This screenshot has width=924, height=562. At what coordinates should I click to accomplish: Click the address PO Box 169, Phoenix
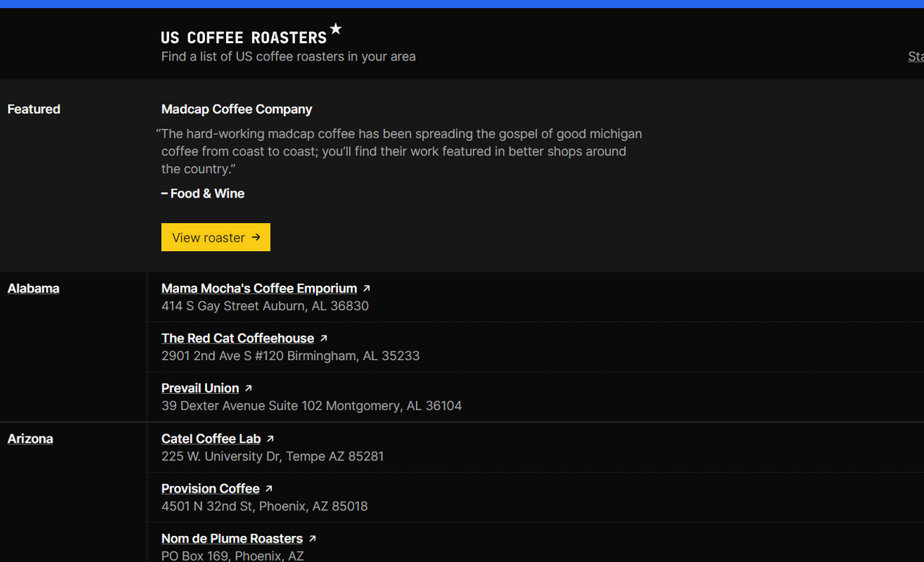pos(232,556)
